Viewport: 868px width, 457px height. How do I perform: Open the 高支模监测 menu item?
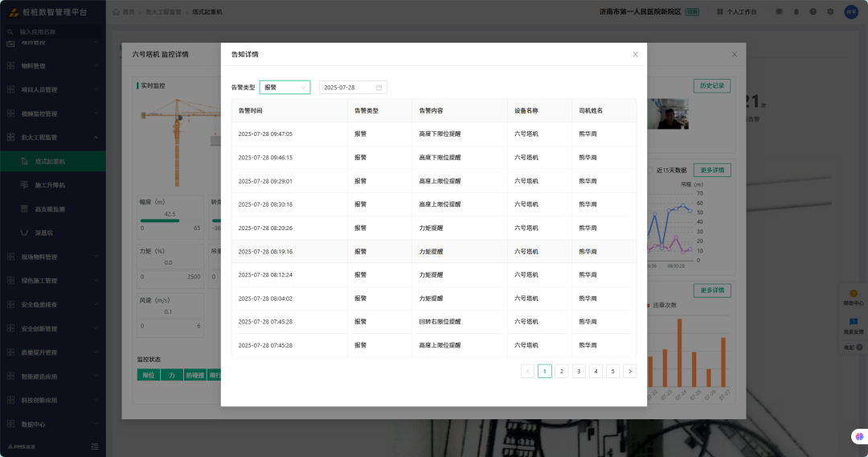tap(52, 209)
